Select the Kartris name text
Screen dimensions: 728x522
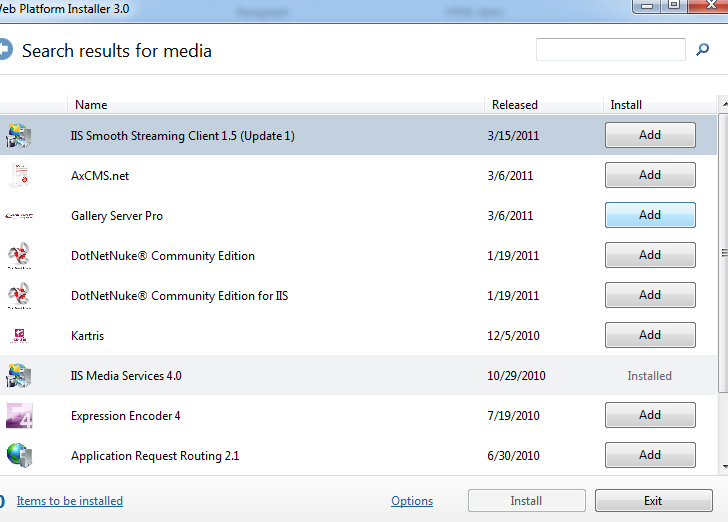[87, 336]
